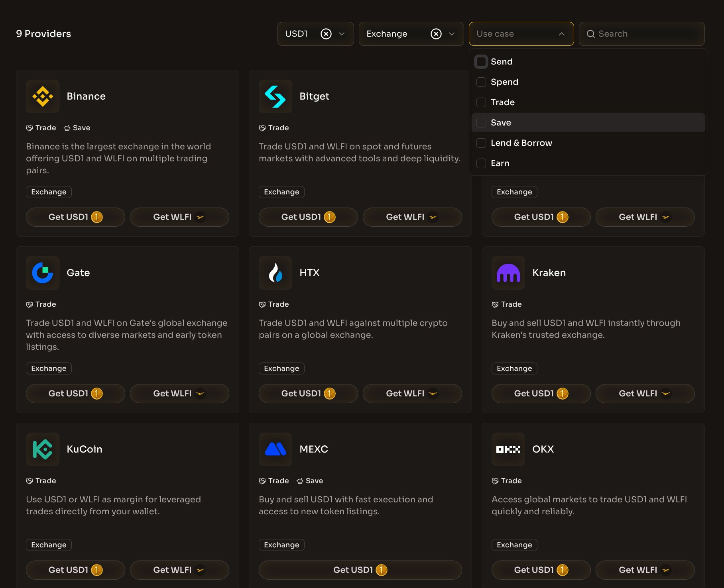Check the Send use case checkbox

pos(481,62)
